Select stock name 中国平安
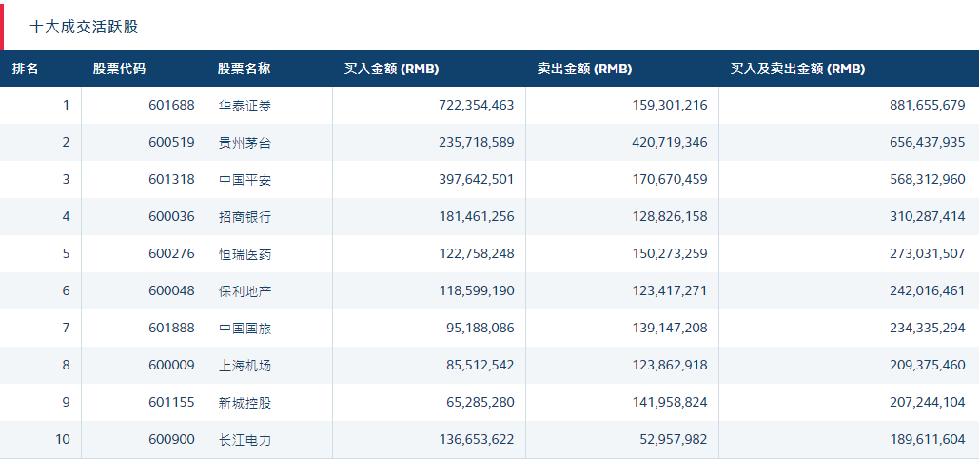980x459 pixels. coord(245,180)
